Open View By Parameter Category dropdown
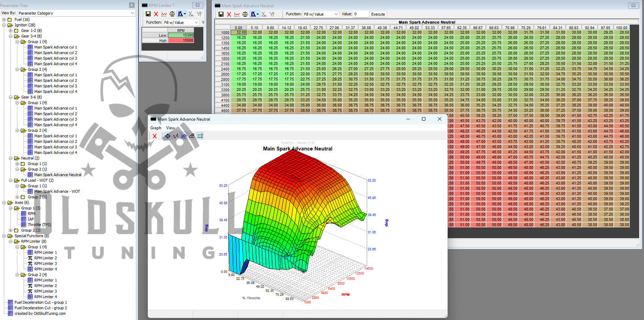This screenshot has height=320, width=644. coord(132,13)
